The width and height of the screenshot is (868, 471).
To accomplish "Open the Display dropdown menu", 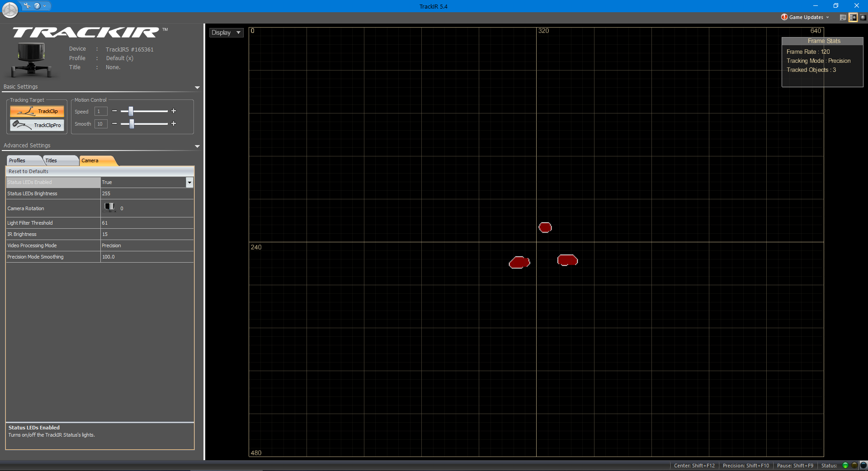I will point(226,33).
